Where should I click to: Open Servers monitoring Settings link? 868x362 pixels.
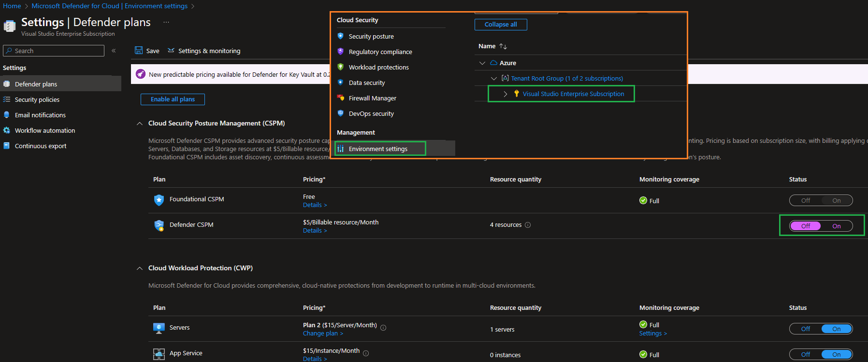(653, 334)
